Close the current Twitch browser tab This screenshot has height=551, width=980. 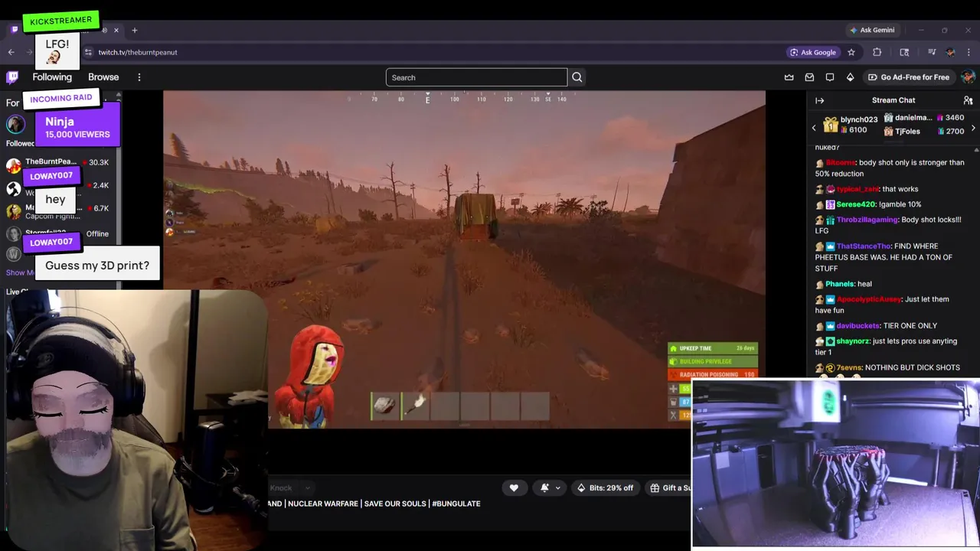116,30
